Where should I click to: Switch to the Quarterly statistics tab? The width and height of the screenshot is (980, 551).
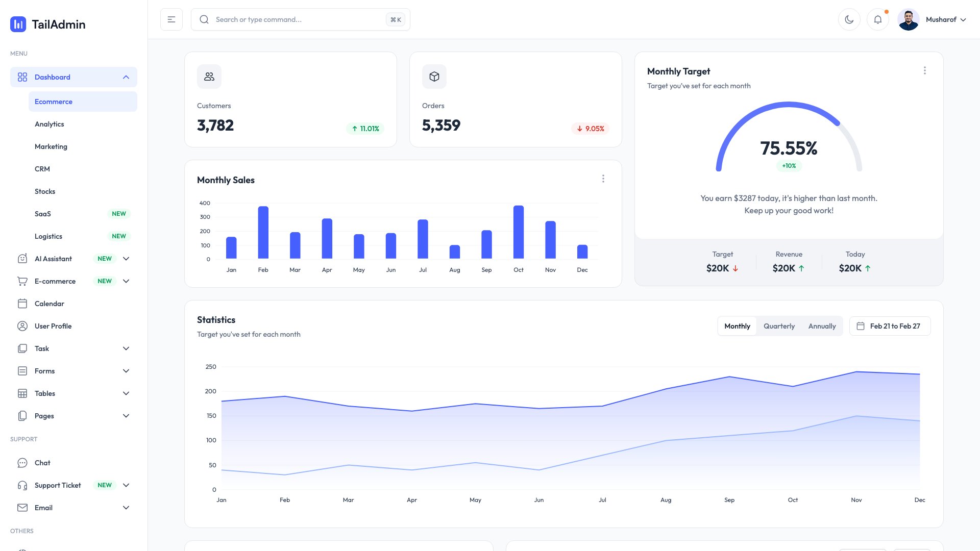779,326
